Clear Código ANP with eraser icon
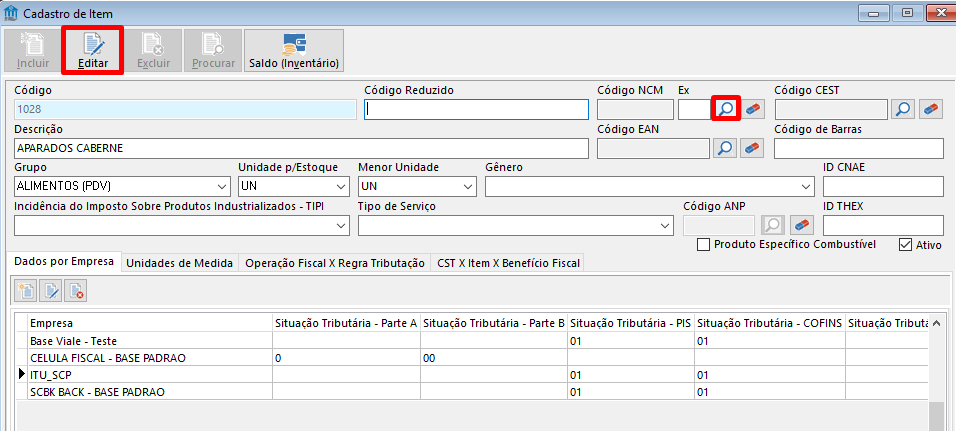Viewport: 956px width, 431px height. click(802, 225)
